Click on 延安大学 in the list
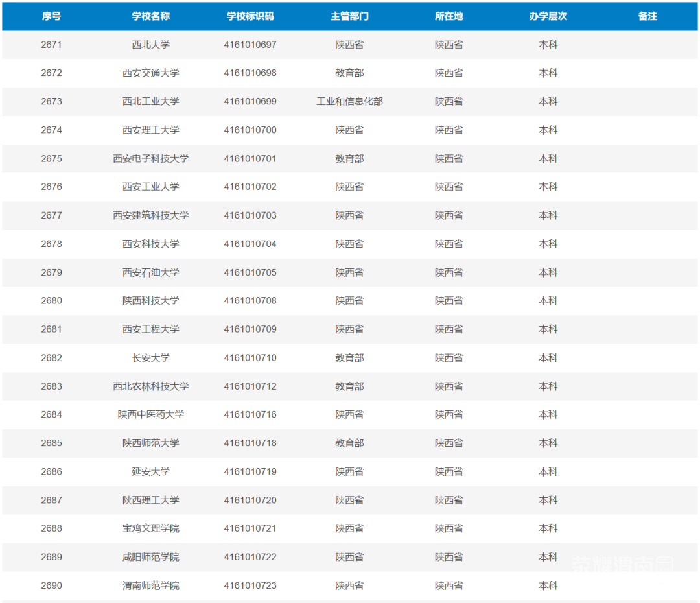700x603 pixels. click(x=151, y=471)
